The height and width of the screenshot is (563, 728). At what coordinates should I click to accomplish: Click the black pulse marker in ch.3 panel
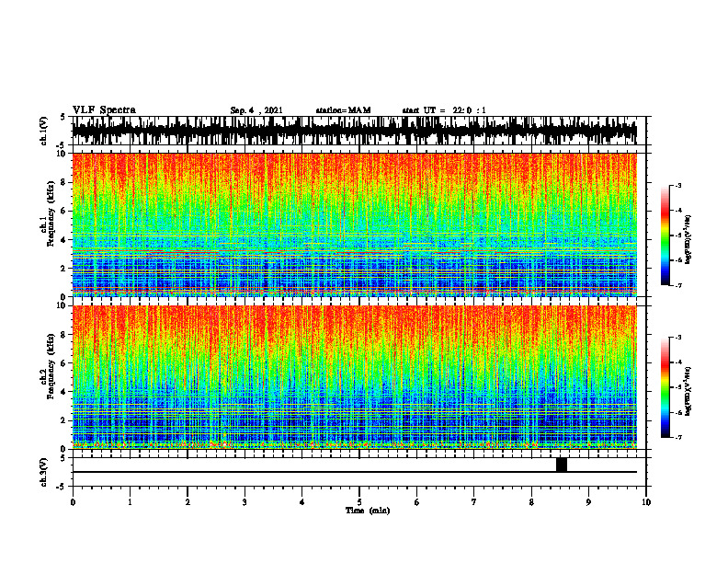pos(562,465)
